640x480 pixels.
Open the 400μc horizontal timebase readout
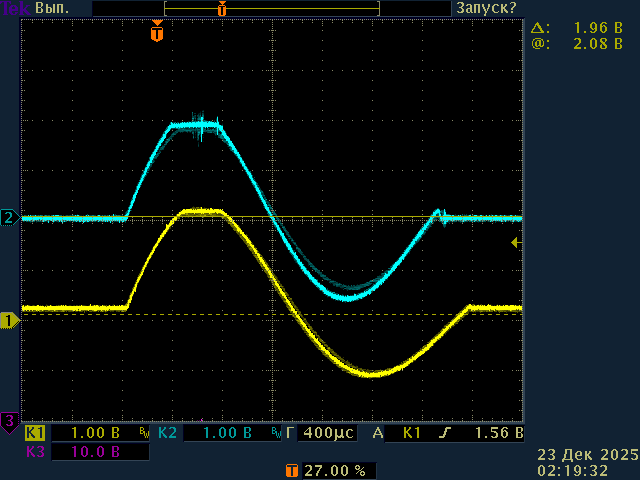tap(327, 434)
